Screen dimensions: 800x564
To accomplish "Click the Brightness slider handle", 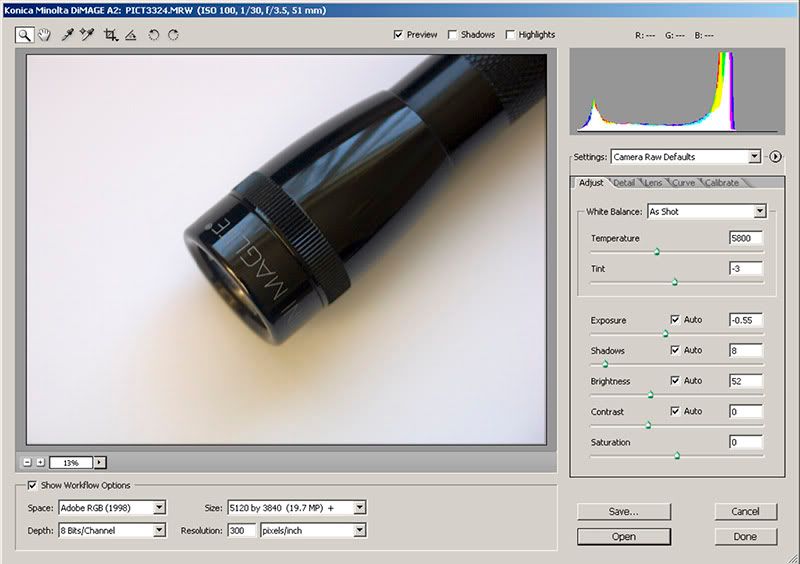I will tap(651, 395).
